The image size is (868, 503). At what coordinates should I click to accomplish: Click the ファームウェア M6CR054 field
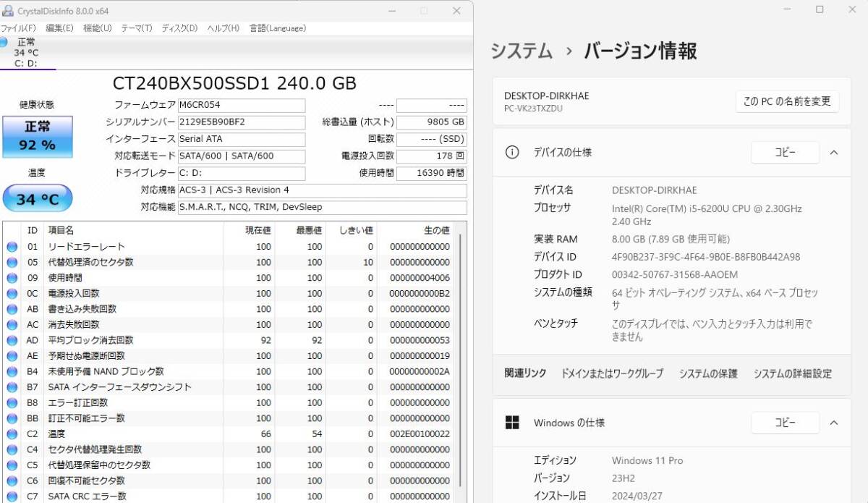(x=241, y=106)
